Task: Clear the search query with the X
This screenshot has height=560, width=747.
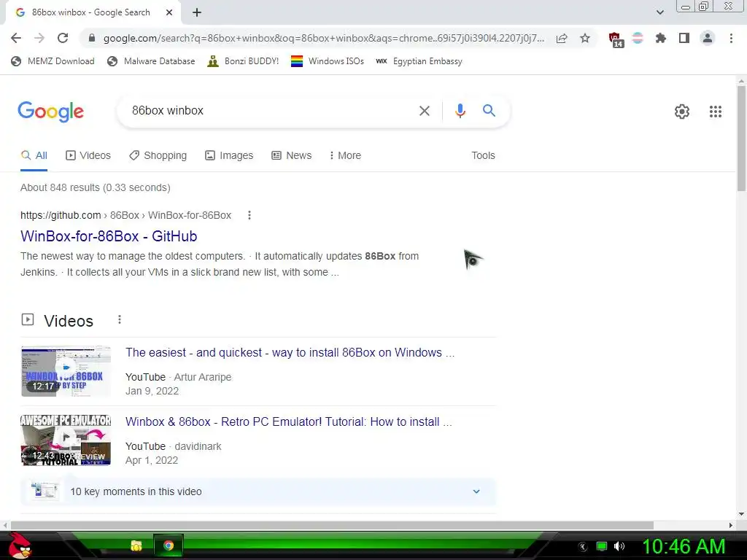Action: (x=424, y=111)
